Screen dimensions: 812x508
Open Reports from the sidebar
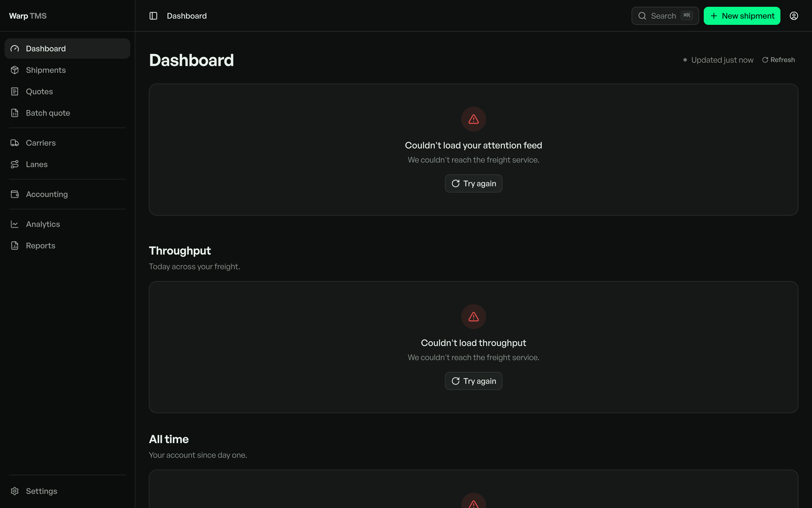point(67,246)
